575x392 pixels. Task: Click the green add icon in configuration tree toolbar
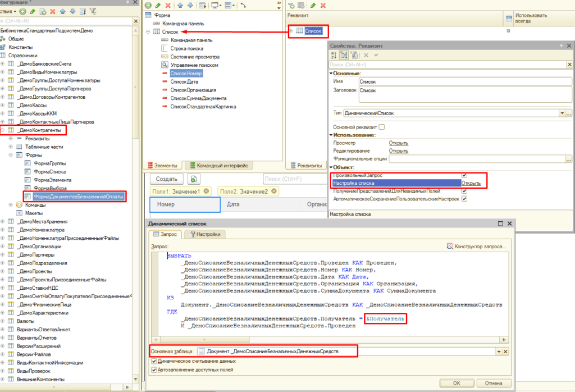tap(22, 11)
